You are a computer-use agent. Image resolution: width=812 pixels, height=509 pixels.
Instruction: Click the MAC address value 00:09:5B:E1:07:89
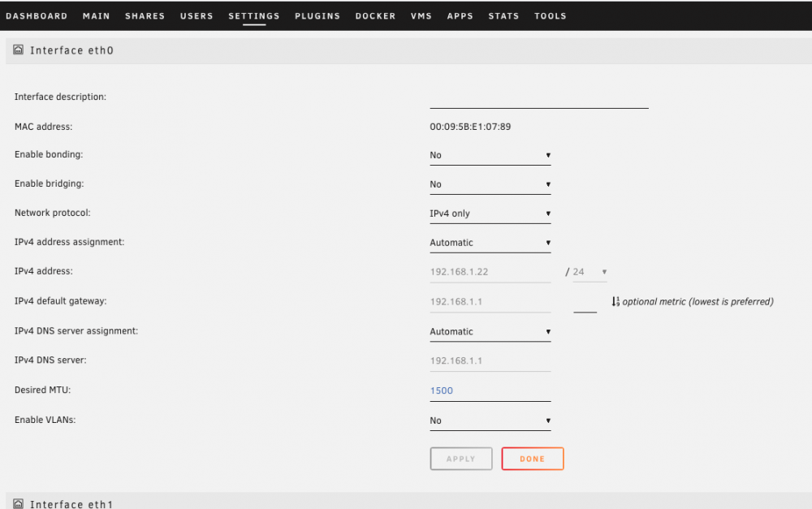tap(470, 127)
